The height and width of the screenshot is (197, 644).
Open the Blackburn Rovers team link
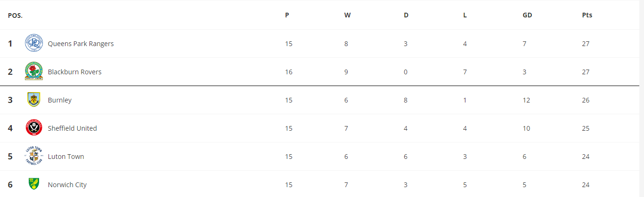coord(74,72)
